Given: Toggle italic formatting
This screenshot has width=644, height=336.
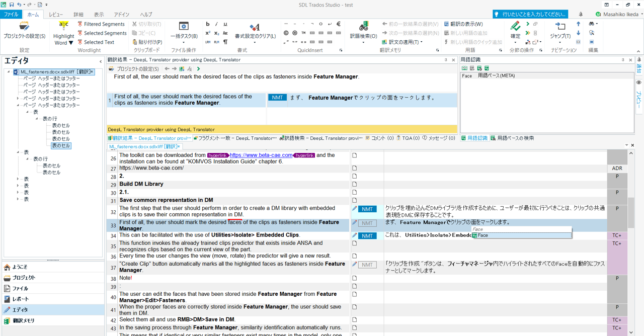Looking at the screenshot, I should tap(216, 24).
